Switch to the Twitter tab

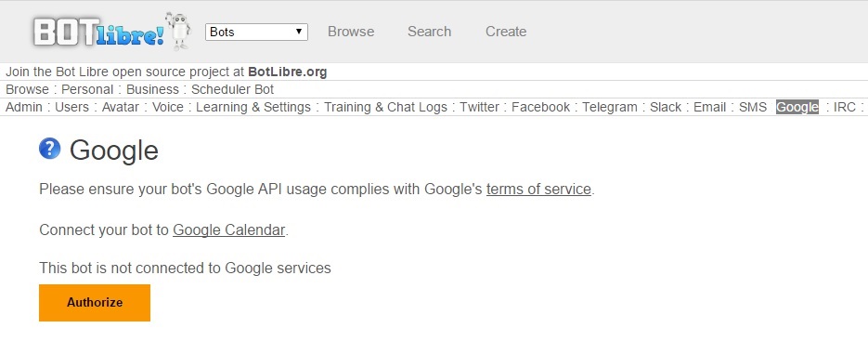pyautogui.click(x=479, y=107)
